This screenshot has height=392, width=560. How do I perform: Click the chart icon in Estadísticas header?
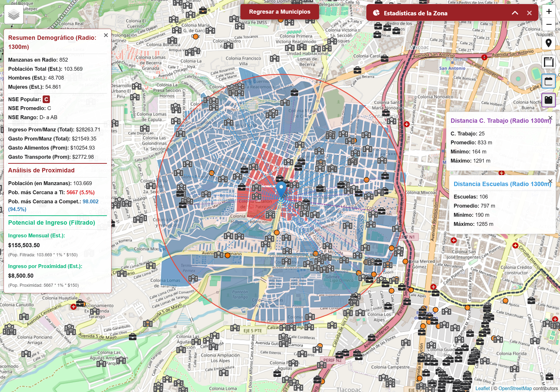pyautogui.click(x=376, y=13)
